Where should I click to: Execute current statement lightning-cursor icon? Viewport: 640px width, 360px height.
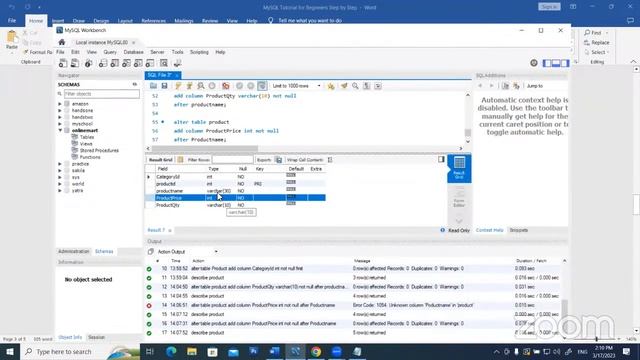point(189,86)
